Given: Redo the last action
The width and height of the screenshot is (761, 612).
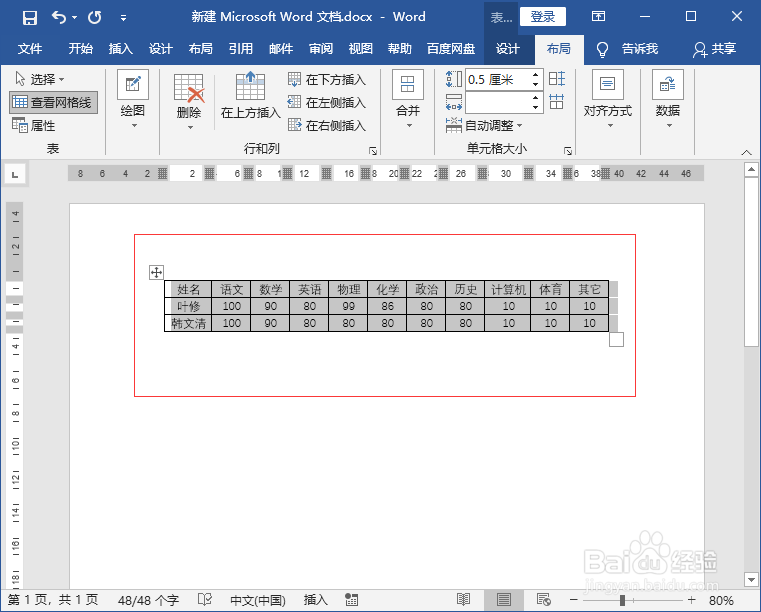Looking at the screenshot, I should (x=95, y=18).
